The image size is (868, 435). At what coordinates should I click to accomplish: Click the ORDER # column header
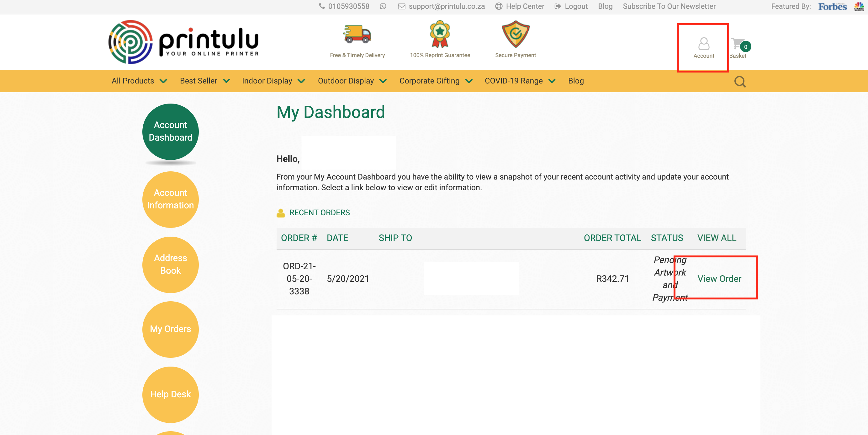point(299,238)
